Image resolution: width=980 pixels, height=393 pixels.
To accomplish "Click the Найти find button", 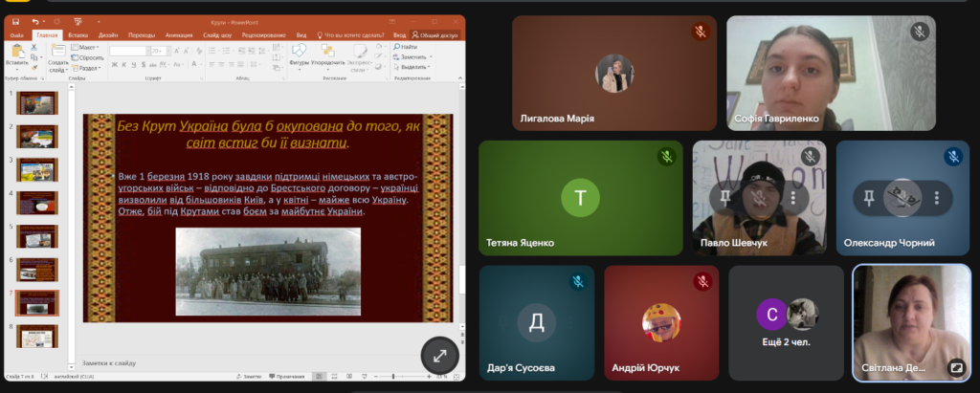I will point(408,47).
